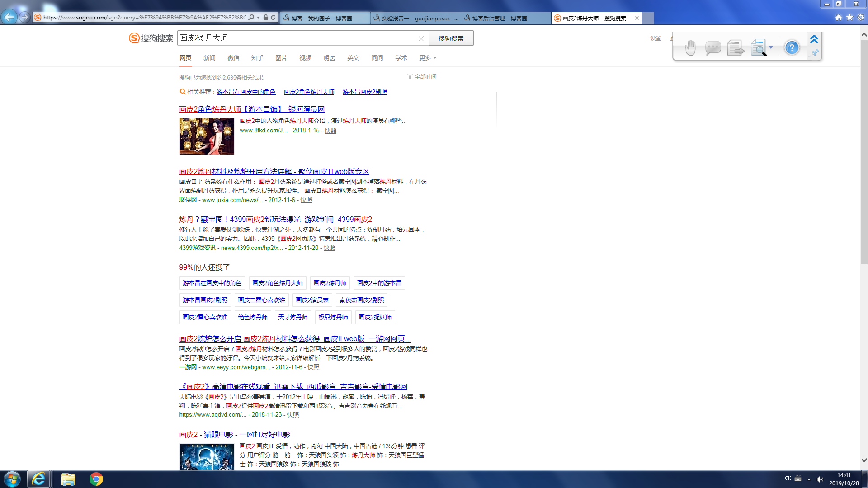Collapse floating toolbar with double chevron
Viewport: 868px width, 488px height.
pyautogui.click(x=814, y=39)
